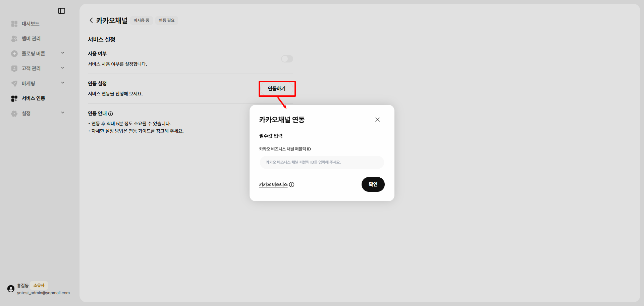Click the 대시보드 dashboard icon
Viewport: 644px width, 306px height.
pos(14,24)
